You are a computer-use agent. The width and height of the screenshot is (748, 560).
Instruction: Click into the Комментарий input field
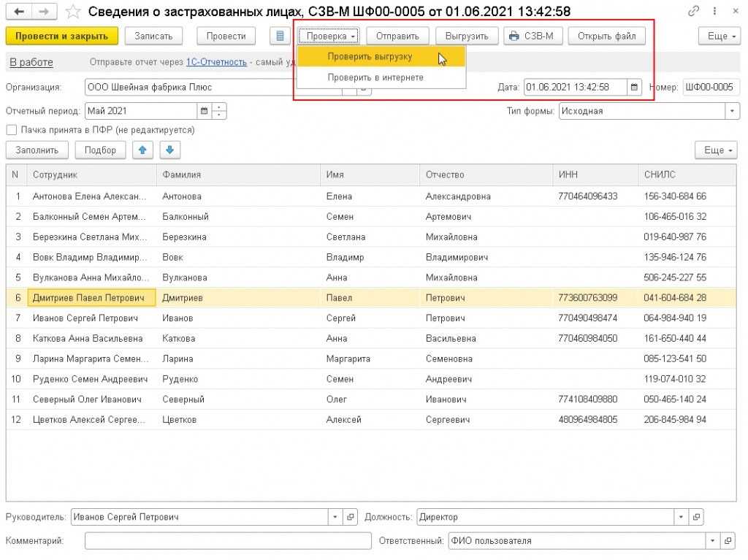pos(227,541)
